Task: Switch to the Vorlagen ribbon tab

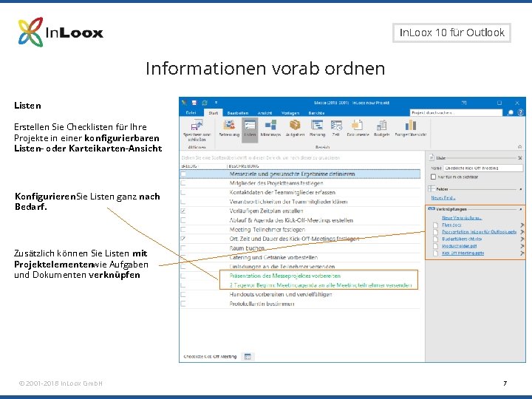Action: 290,113
